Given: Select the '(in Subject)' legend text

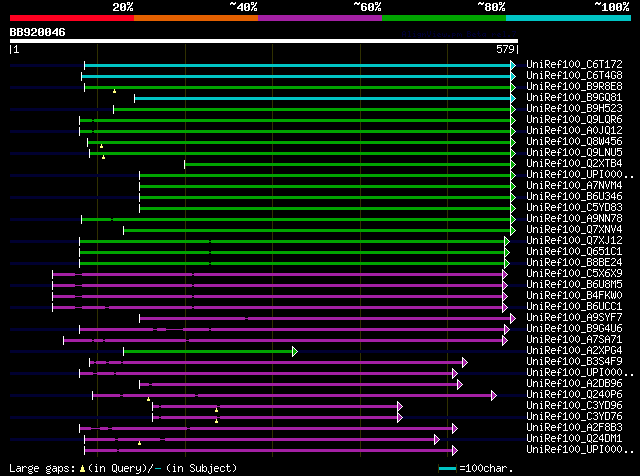Looking at the screenshot, I should click(201, 468).
